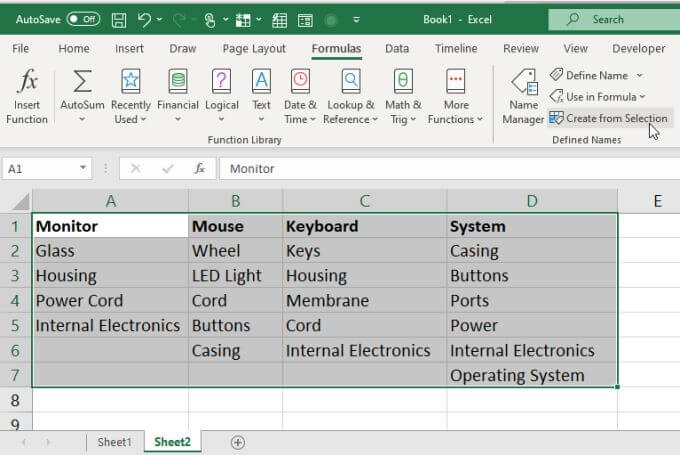This screenshot has width=680, height=455.
Task: Expand the Name Box dropdown arrow
Action: (x=83, y=169)
